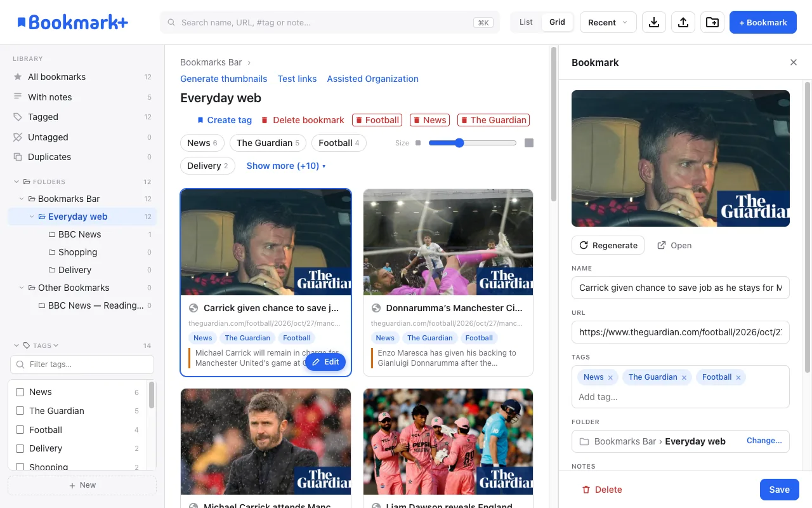Expand Show more (+10) tags
Screen dimensions: 812x508
[286, 166]
